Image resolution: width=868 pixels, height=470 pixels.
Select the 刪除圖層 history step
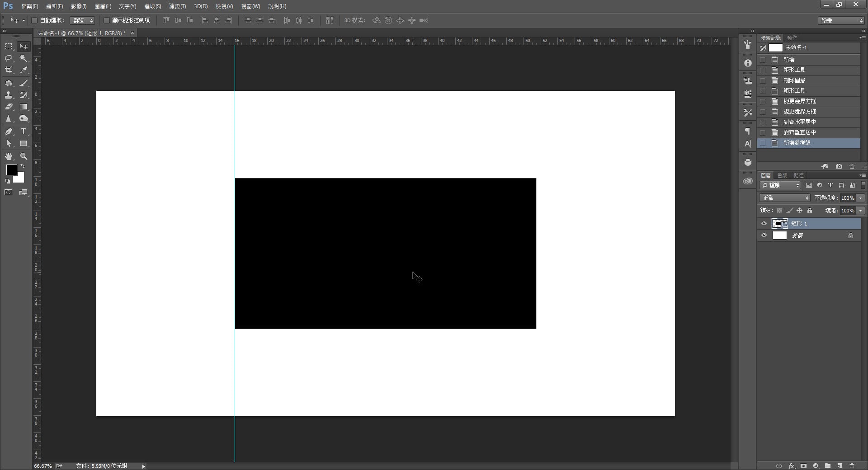[x=794, y=80]
